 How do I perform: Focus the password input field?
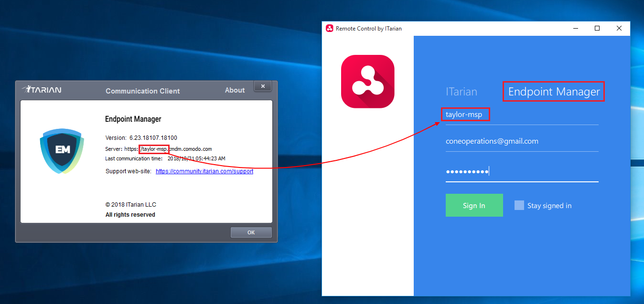(522, 172)
